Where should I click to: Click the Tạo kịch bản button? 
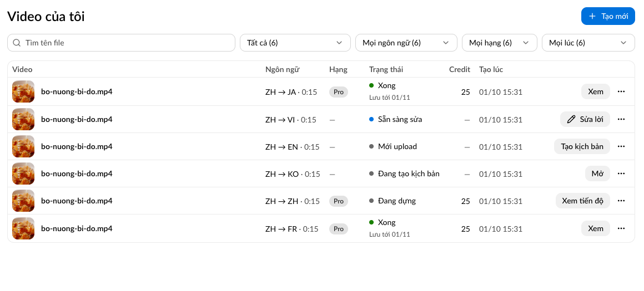tap(582, 146)
